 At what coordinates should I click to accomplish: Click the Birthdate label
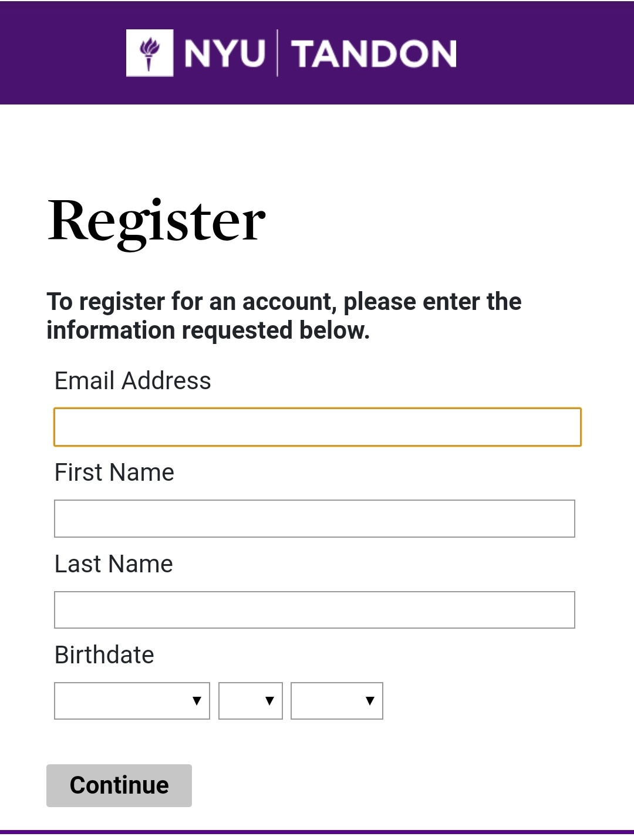coord(104,655)
